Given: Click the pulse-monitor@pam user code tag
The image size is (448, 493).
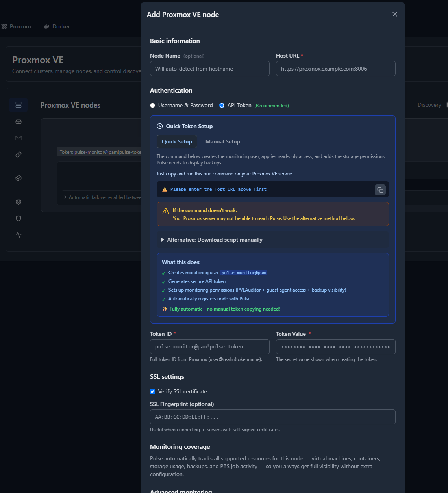Looking at the screenshot, I should point(244,273).
